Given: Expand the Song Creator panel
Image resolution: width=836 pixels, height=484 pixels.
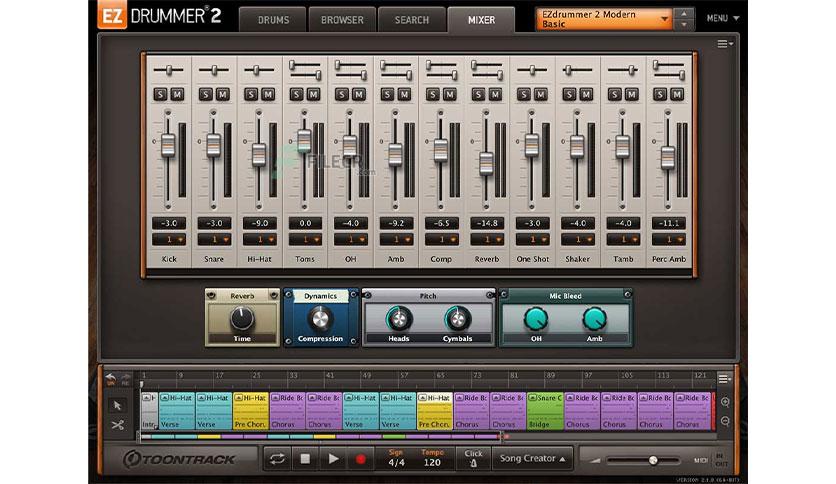Looking at the screenshot, I should 532,458.
